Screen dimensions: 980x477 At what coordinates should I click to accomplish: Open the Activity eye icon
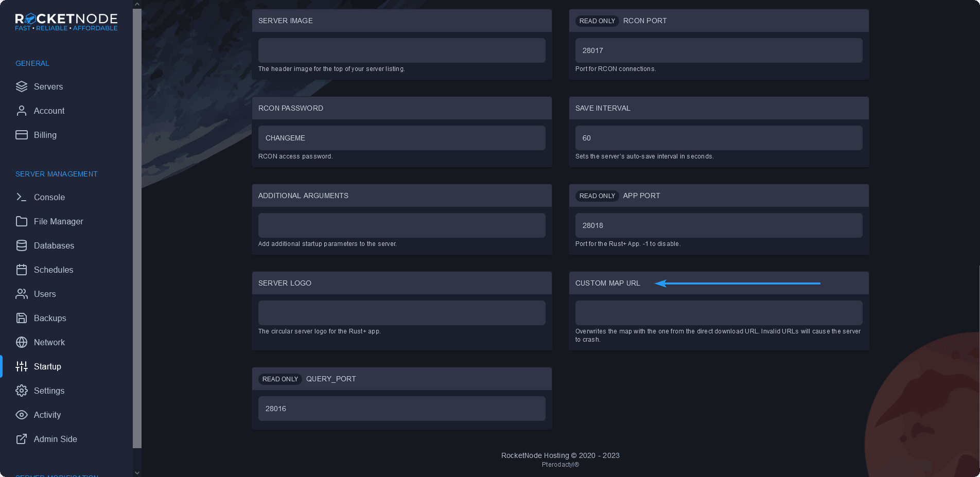pyautogui.click(x=22, y=415)
